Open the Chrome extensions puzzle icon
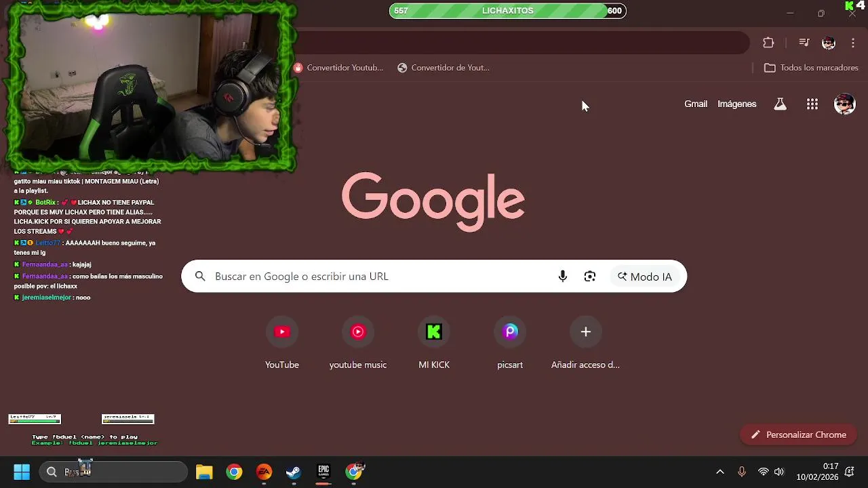Screen dimensions: 868x488 tap(768, 43)
